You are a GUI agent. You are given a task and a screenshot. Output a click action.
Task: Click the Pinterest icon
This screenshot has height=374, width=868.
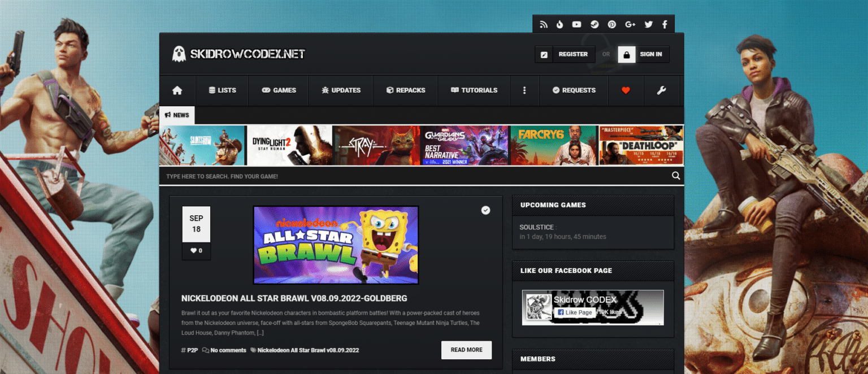point(613,24)
